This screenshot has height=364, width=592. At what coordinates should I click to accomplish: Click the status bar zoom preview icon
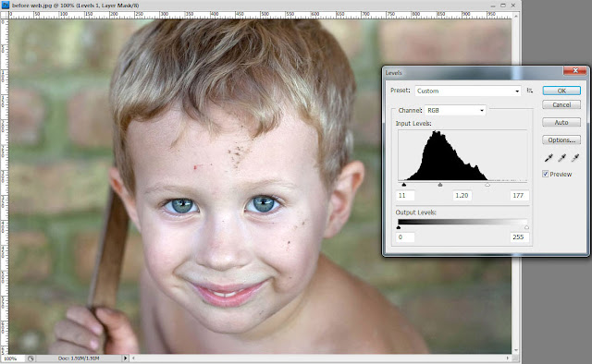pyautogui.click(x=31, y=358)
